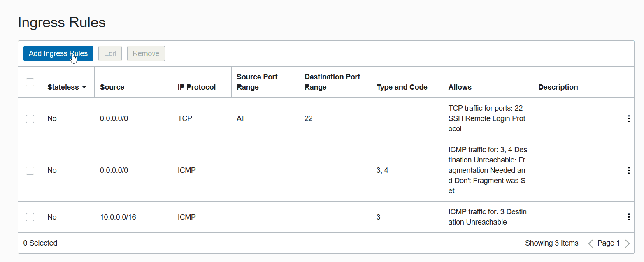Go to the previous page using left chevron

[591, 243]
